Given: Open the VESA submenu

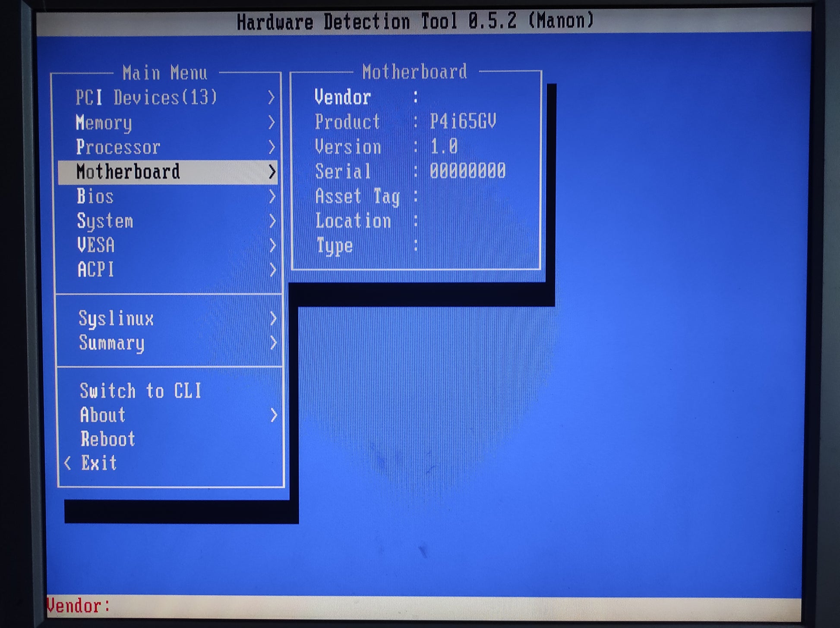Looking at the screenshot, I should (x=96, y=245).
